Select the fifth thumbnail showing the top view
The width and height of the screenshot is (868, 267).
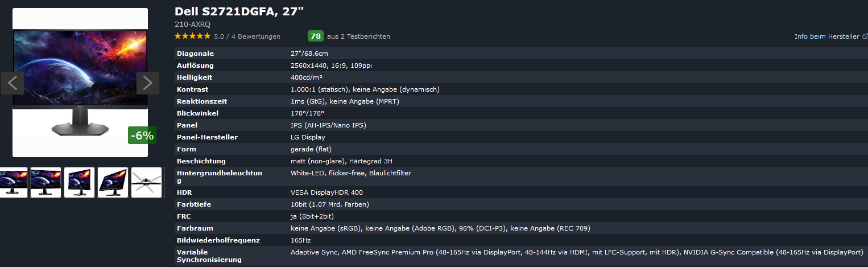[x=146, y=182]
